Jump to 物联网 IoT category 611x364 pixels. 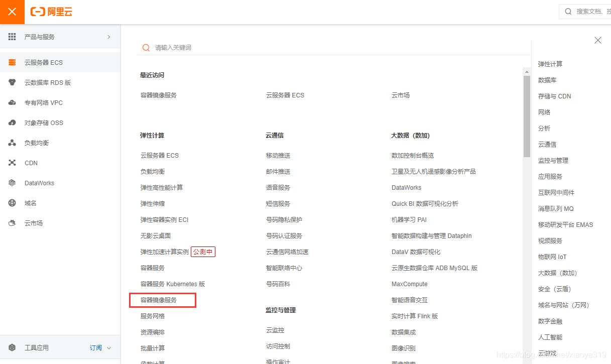(552, 257)
